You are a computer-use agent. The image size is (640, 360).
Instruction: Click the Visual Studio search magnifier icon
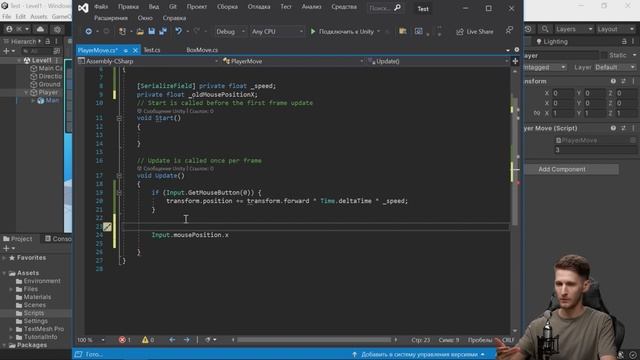coord(398,8)
